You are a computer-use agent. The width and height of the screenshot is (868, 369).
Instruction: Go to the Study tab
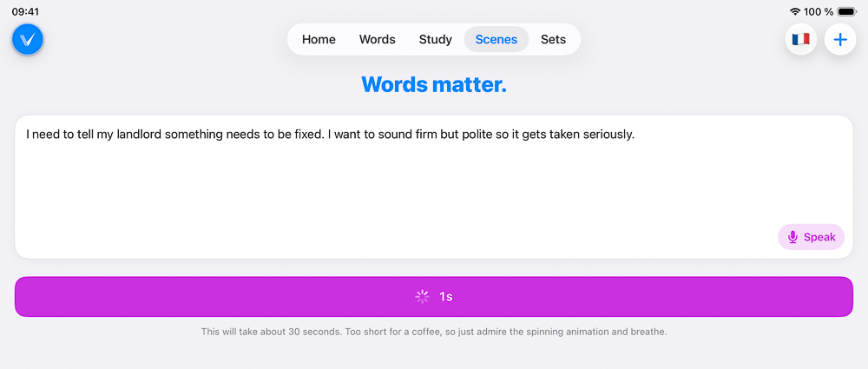[x=435, y=39]
